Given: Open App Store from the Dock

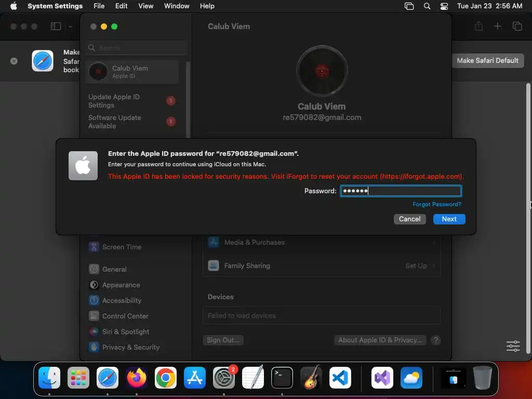Looking at the screenshot, I should (195, 378).
